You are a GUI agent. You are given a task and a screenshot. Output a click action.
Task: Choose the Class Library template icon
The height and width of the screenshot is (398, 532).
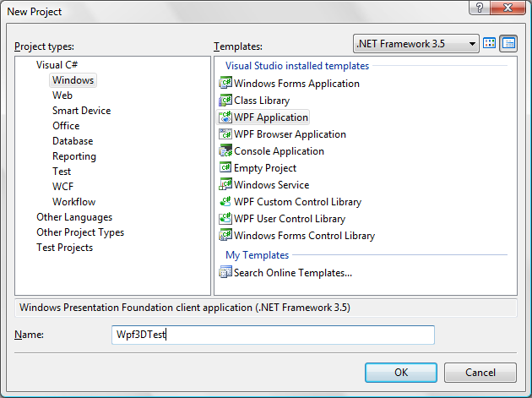click(x=225, y=101)
